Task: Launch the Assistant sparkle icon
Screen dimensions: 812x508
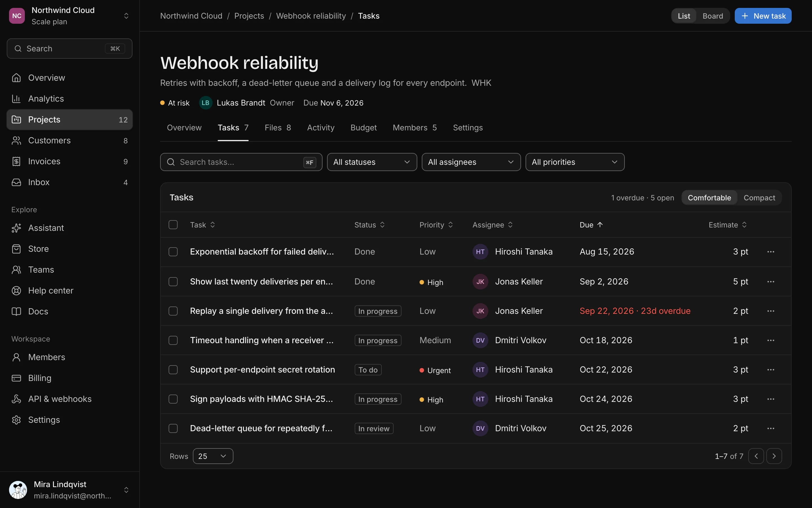Action: tap(16, 228)
